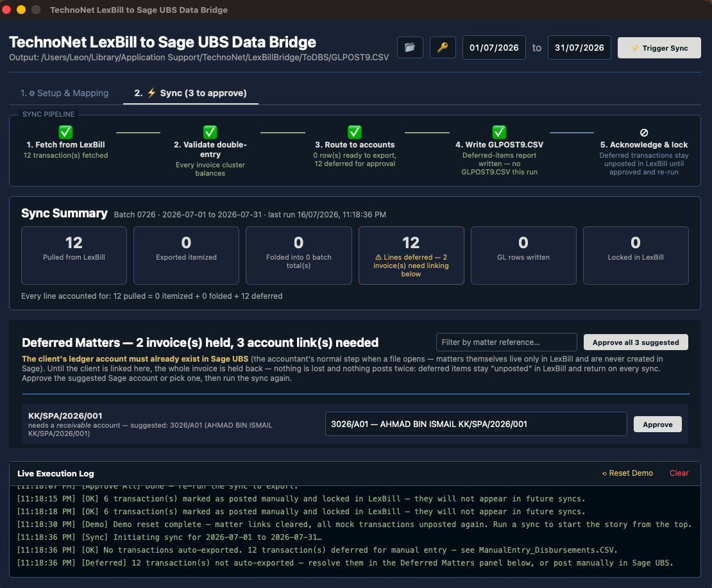Click the Pulled from LexBill card
The height and width of the screenshot is (588, 712).
[x=74, y=256]
